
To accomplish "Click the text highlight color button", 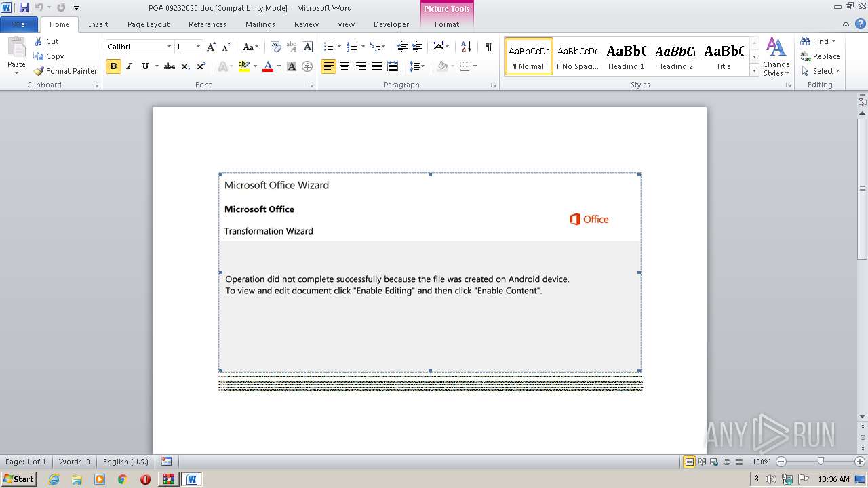I will point(243,66).
